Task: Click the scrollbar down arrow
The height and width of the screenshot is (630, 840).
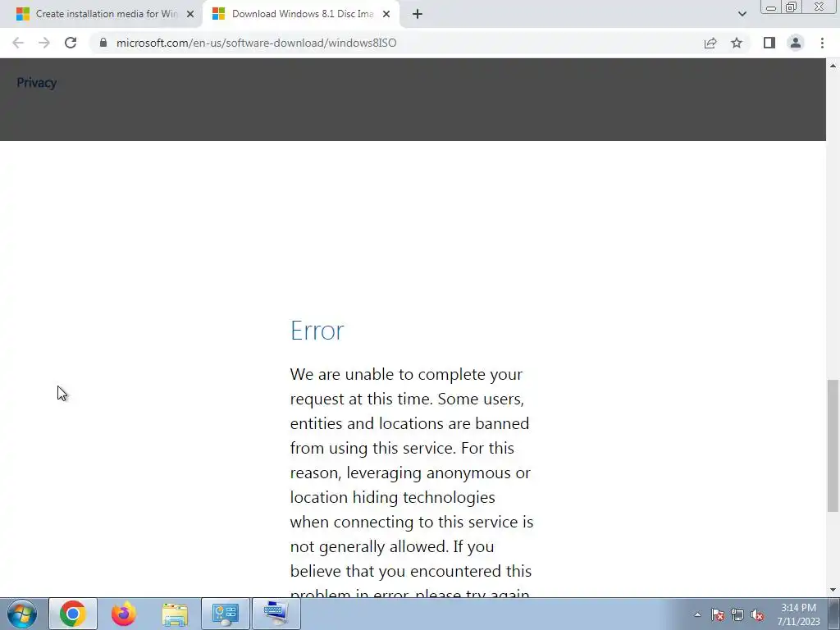Action: click(833, 590)
